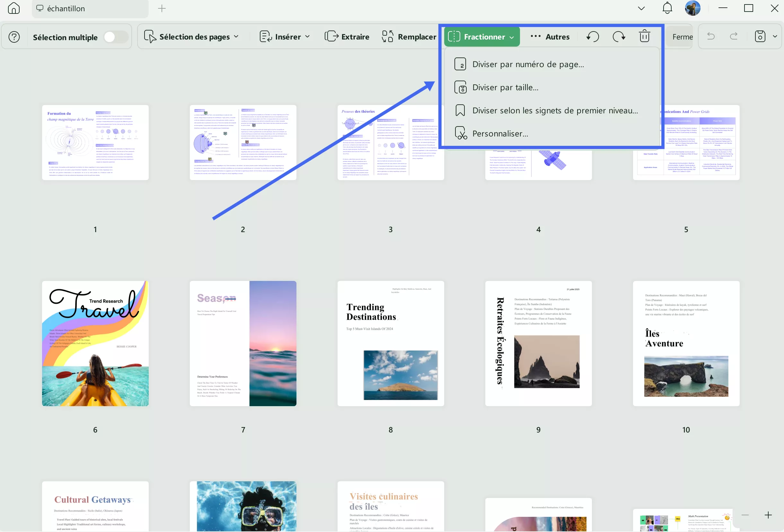Image resolution: width=784 pixels, height=532 pixels.
Task: Delete selection using the trash icon
Action: click(x=644, y=36)
